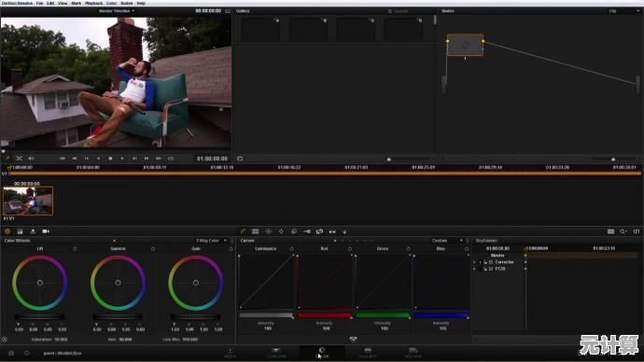Play the clip forward
644x362 pixels.
click(122, 159)
